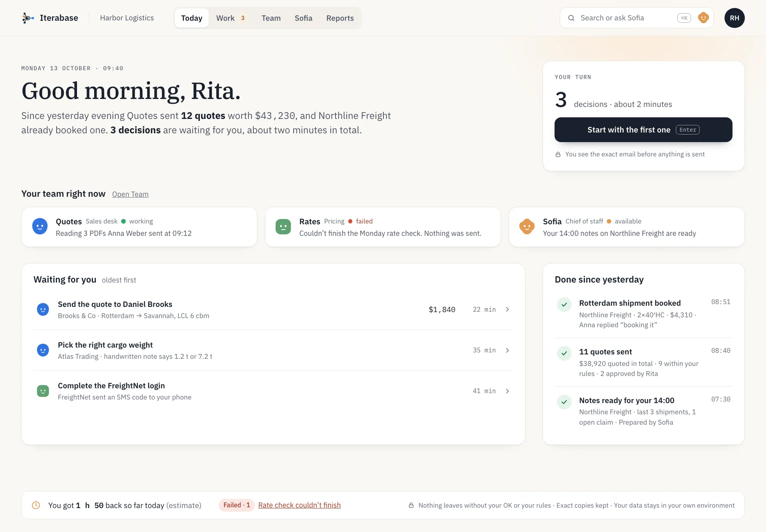Click Rotterdam shipment booked entry title
The image size is (766, 532).
[630, 303]
